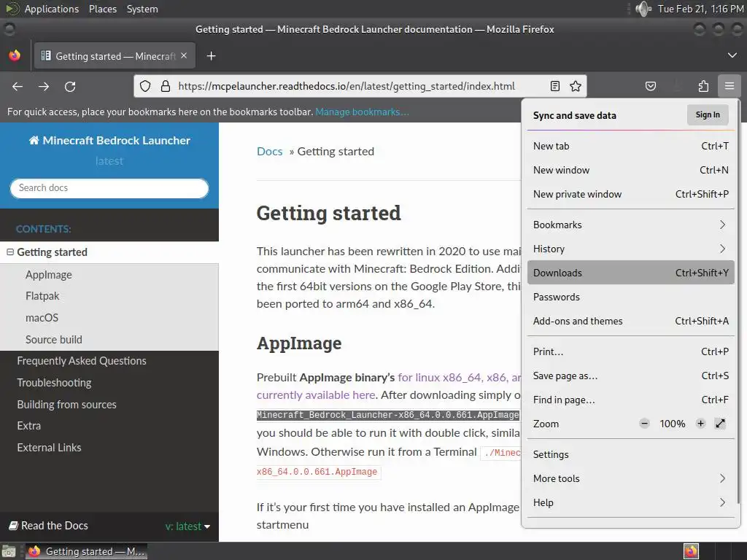Open Places menu in top panel
The height and width of the screenshot is (560, 747).
(x=102, y=9)
